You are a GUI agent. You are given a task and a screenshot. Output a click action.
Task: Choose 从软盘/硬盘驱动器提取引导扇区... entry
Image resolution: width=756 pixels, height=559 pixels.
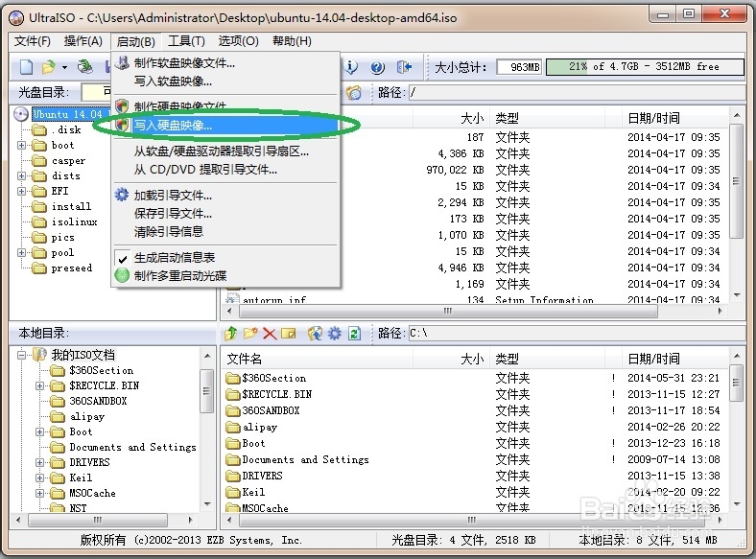pos(225,151)
